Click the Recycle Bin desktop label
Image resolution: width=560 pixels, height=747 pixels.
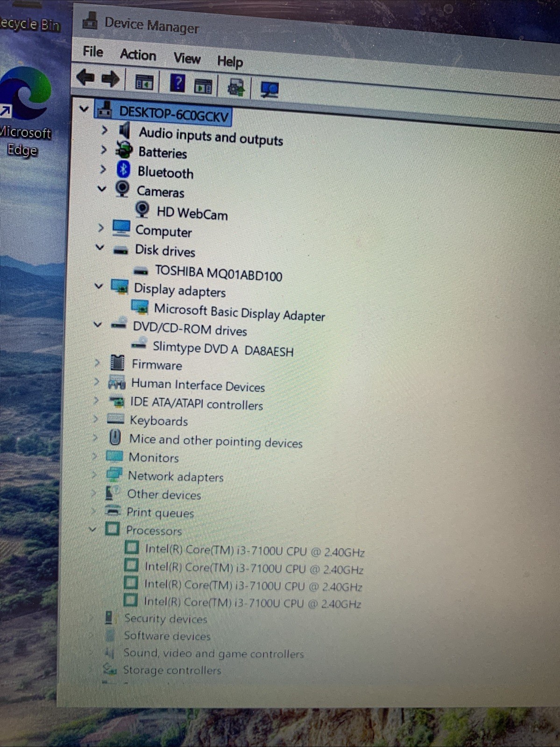point(29,24)
